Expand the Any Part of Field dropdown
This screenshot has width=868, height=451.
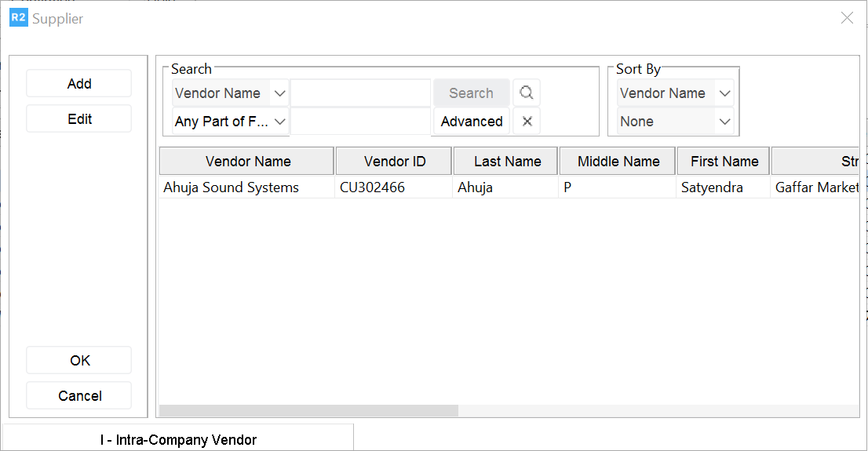(279, 122)
